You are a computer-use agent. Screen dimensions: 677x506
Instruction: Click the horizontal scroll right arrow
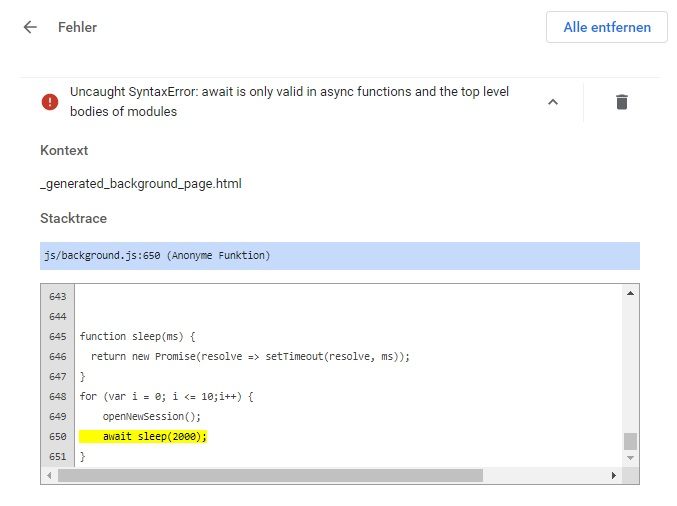pos(614,475)
